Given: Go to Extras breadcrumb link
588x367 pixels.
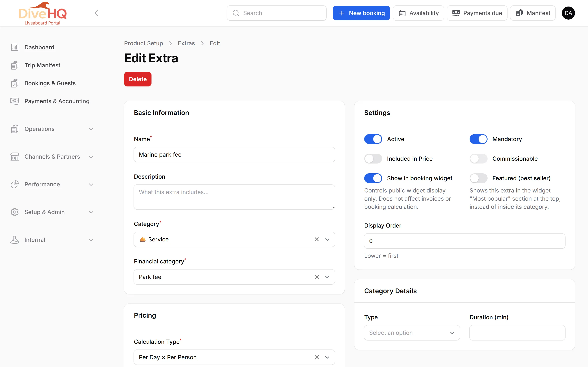Looking at the screenshot, I should click(186, 43).
